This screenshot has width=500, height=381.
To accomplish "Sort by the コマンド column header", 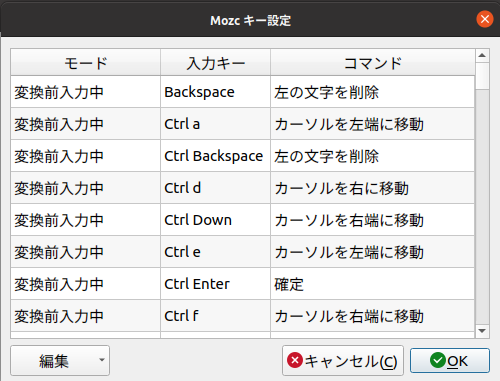I will [x=373, y=62].
